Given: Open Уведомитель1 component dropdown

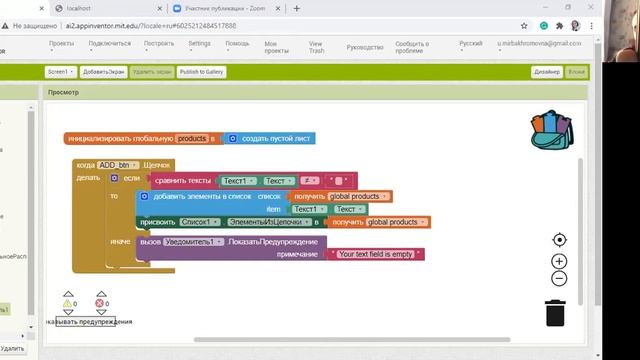Looking at the screenshot, I should [193, 242].
